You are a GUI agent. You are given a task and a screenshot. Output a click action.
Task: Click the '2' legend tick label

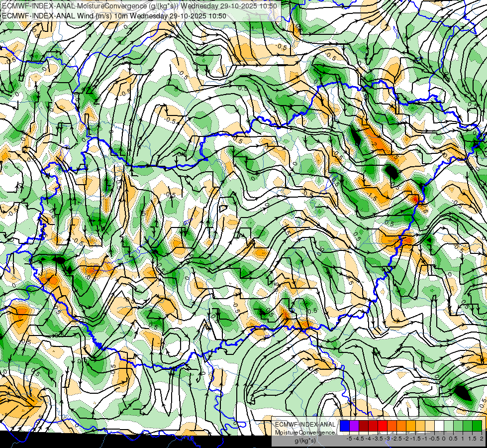482,439
